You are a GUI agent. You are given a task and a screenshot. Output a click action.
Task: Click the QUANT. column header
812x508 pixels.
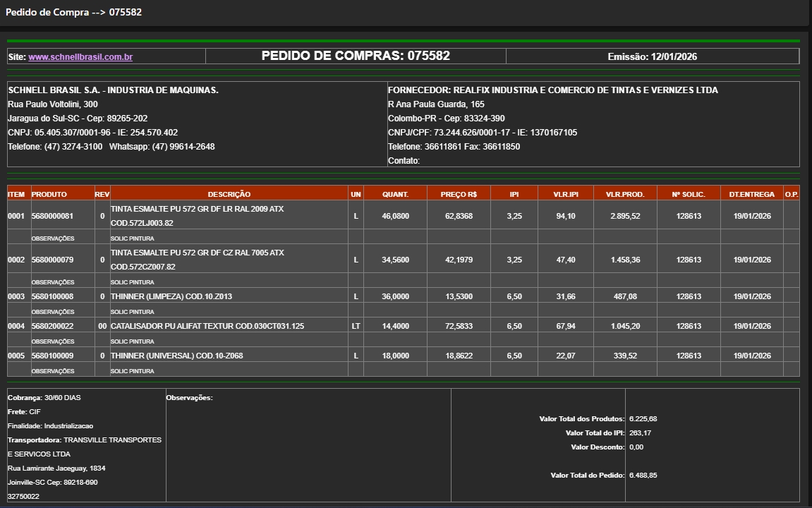(395, 194)
